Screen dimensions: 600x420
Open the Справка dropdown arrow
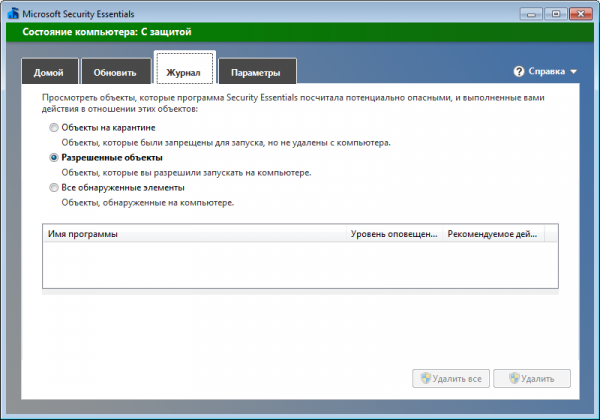coord(573,72)
